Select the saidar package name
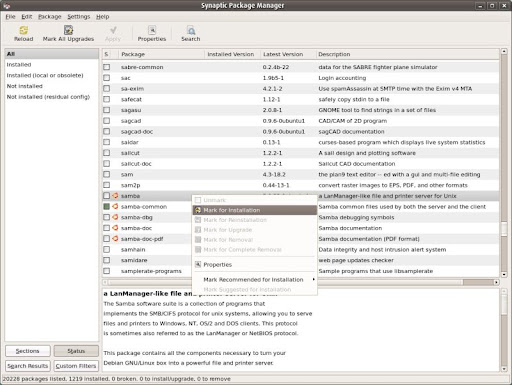Screen dimensions: 512x385 (130, 142)
